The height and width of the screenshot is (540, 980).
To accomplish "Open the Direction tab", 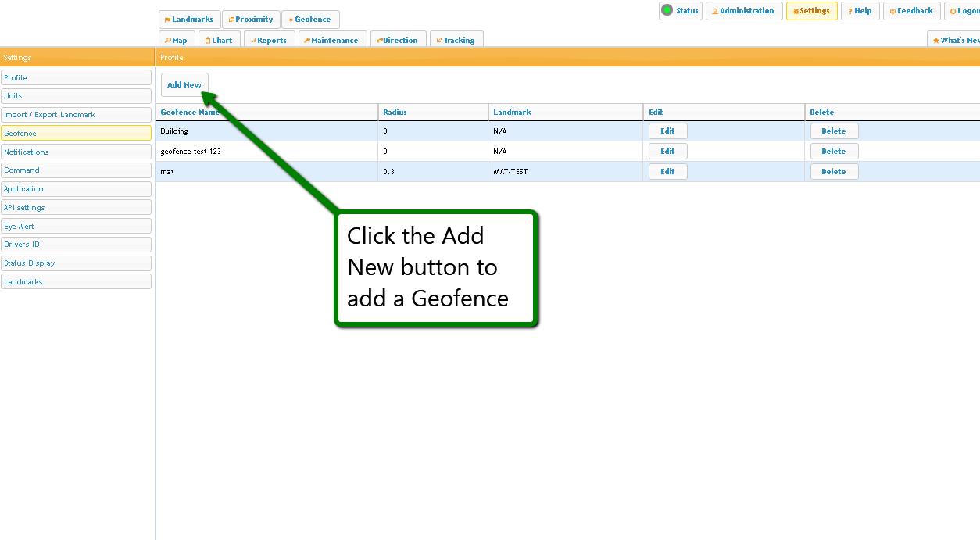I will 398,40.
